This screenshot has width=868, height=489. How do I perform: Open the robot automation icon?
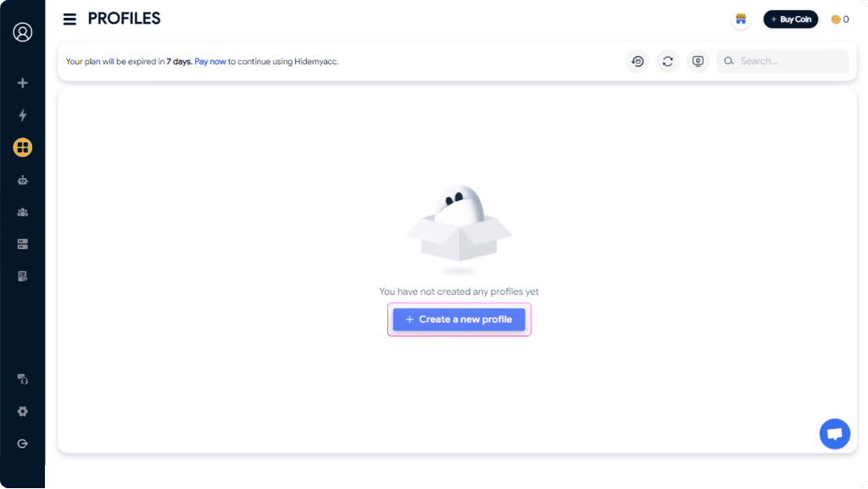[x=23, y=180]
